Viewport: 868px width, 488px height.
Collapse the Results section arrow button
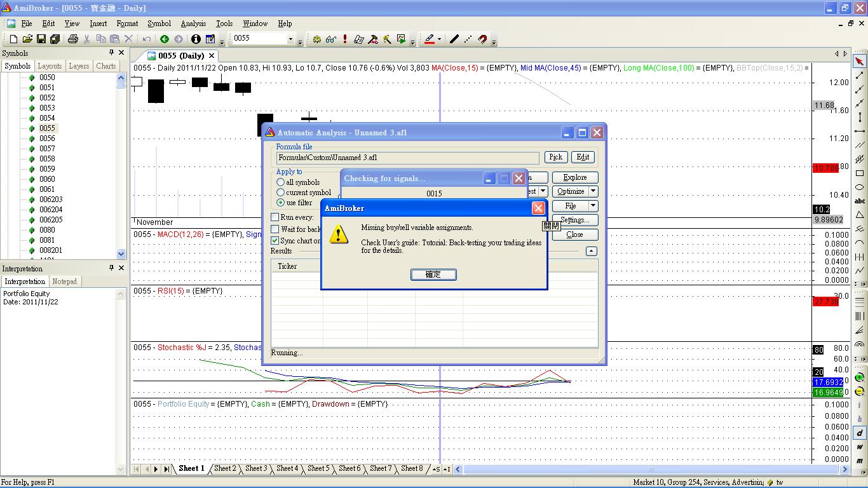pyautogui.click(x=591, y=251)
